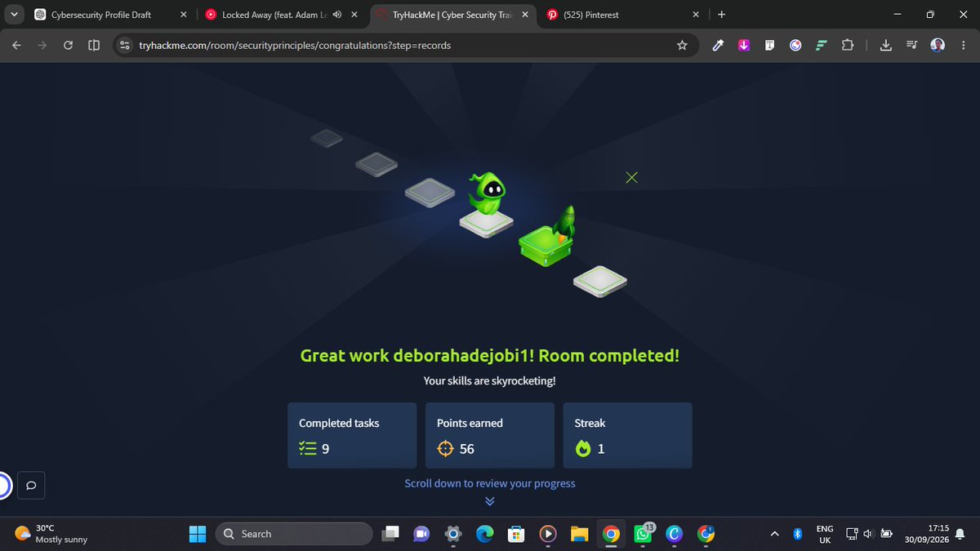Open the Windows Start menu
This screenshot has height=551, width=980.
tap(198, 534)
